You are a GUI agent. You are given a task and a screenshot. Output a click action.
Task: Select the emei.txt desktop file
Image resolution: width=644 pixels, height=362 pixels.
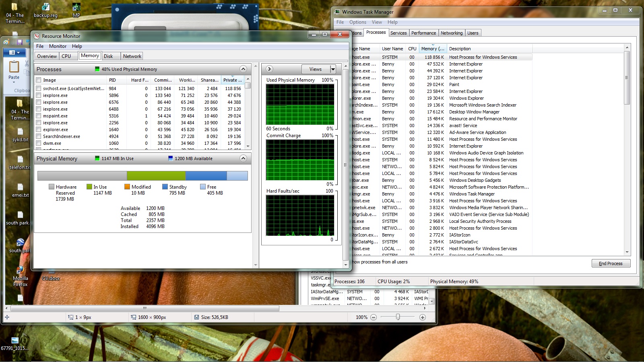click(20, 190)
